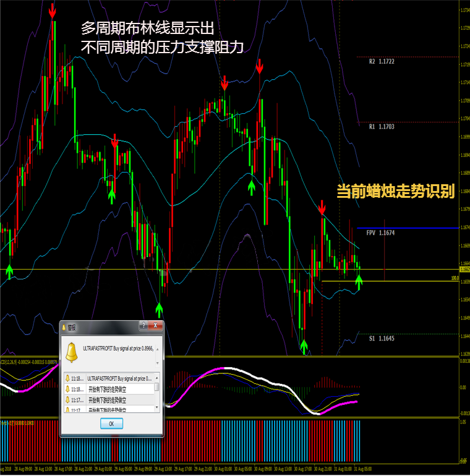Click the R2 1.1722 resistance label
Image resolution: width=470 pixels, height=476 pixels.
382,61
